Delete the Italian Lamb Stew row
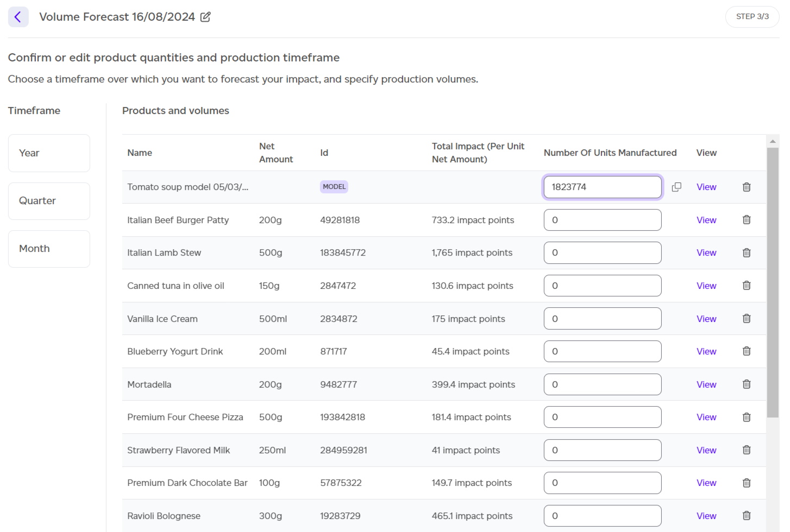 point(747,252)
